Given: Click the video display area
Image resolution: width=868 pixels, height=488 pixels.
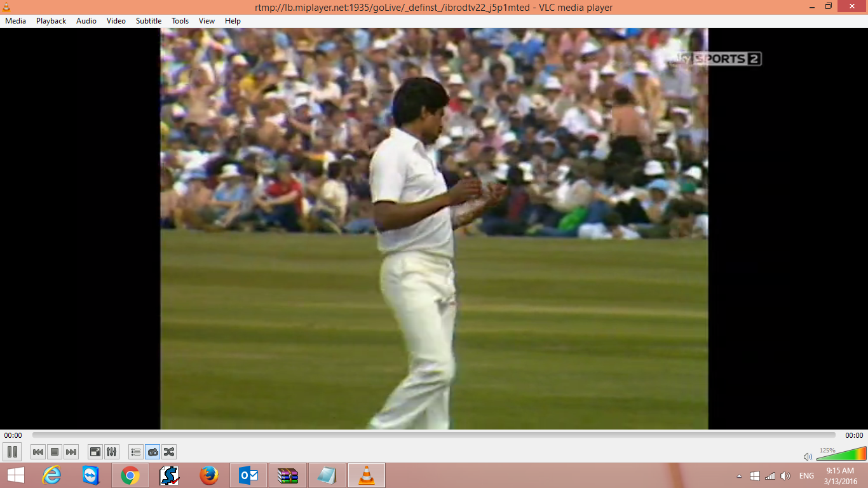Looking at the screenshot, I should 434,229.
